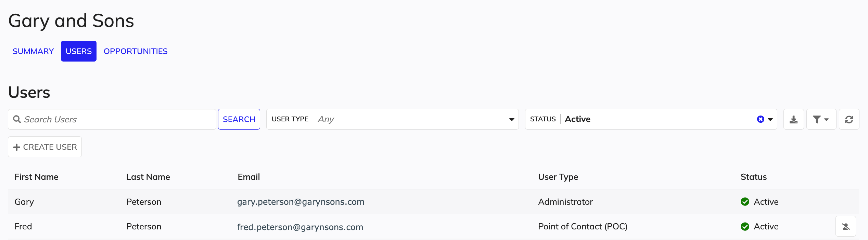
Task: Open the User Type dropdown
Action: [x=393, y=119]
